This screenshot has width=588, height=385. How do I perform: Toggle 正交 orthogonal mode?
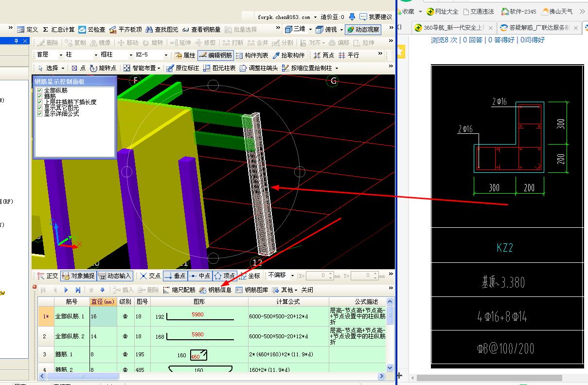click(48, 276)
